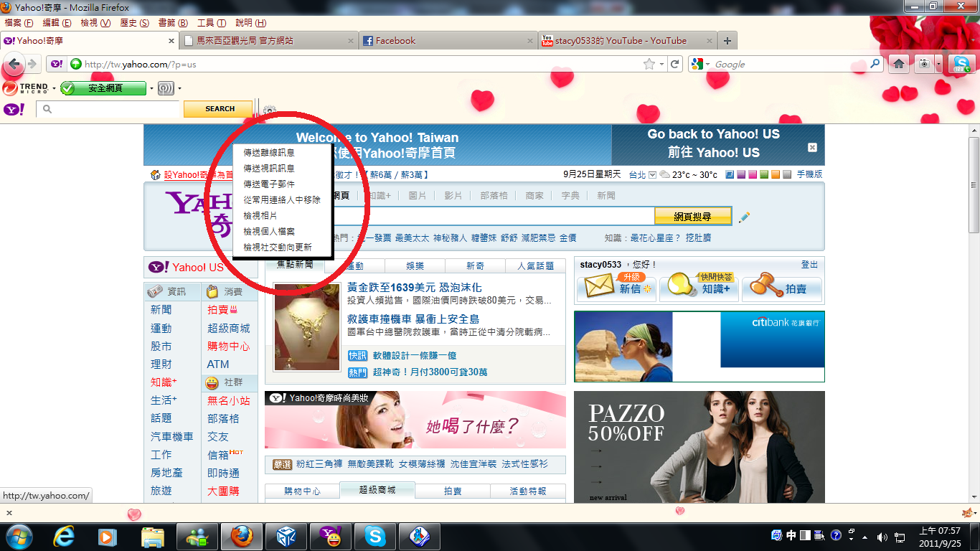Click the Trend Micro wireless signal icon

tap(166, 88)
